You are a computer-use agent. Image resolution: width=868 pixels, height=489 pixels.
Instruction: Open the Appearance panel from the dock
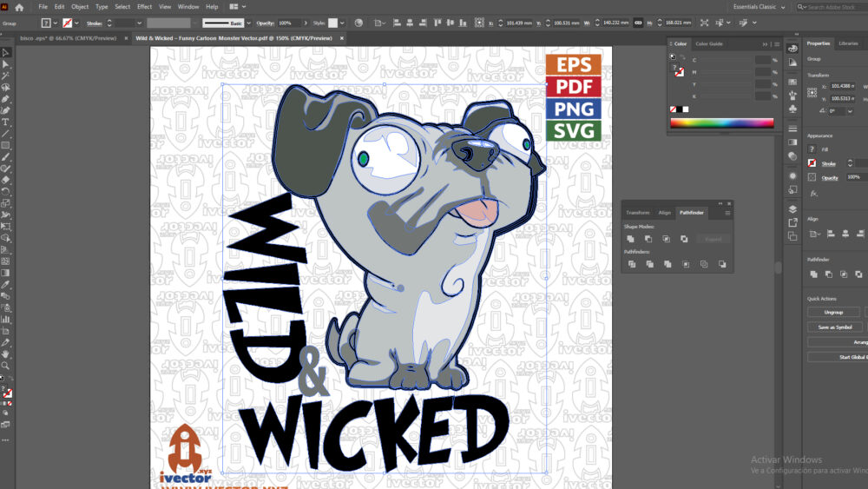[792, 176]
